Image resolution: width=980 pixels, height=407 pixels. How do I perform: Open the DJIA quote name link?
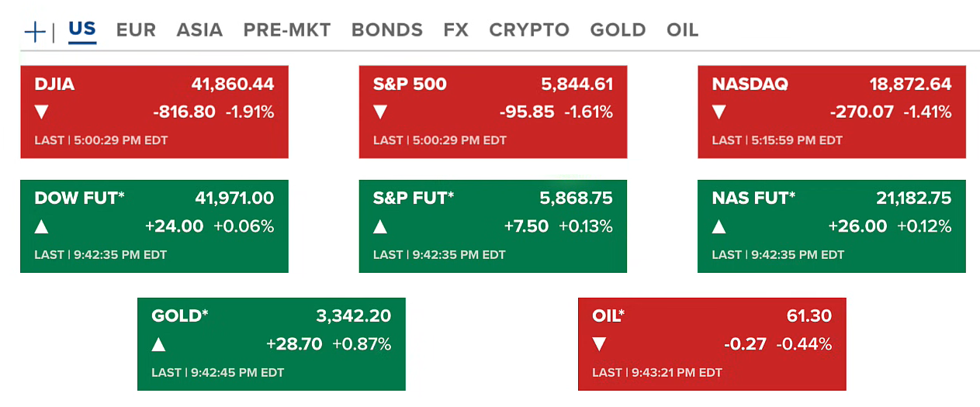(54, 85)
